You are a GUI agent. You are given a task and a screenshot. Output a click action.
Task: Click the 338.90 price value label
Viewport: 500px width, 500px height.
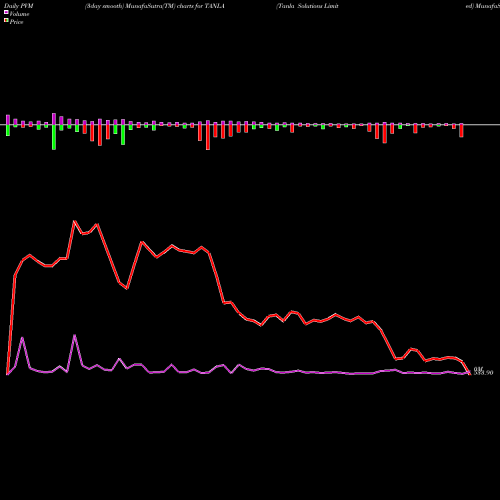483,373
